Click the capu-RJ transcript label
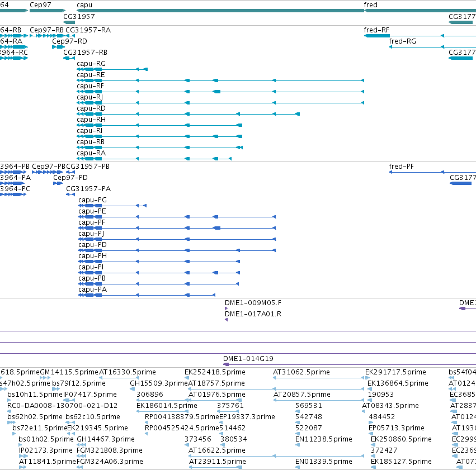 pos(90,97)
